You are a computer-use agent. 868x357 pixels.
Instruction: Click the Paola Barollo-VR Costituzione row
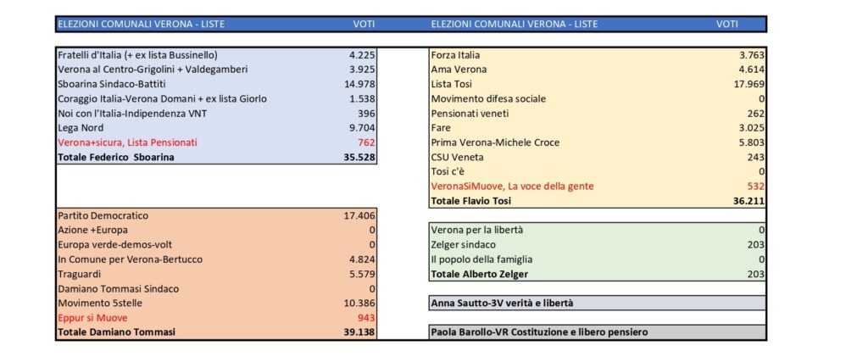[x=598, y=332]
